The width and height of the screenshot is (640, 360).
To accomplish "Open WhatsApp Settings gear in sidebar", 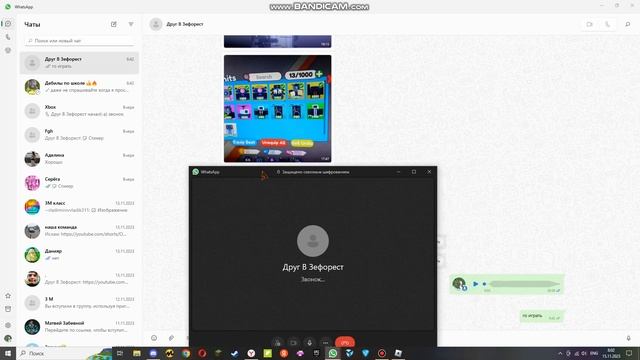I will point(8,325).
